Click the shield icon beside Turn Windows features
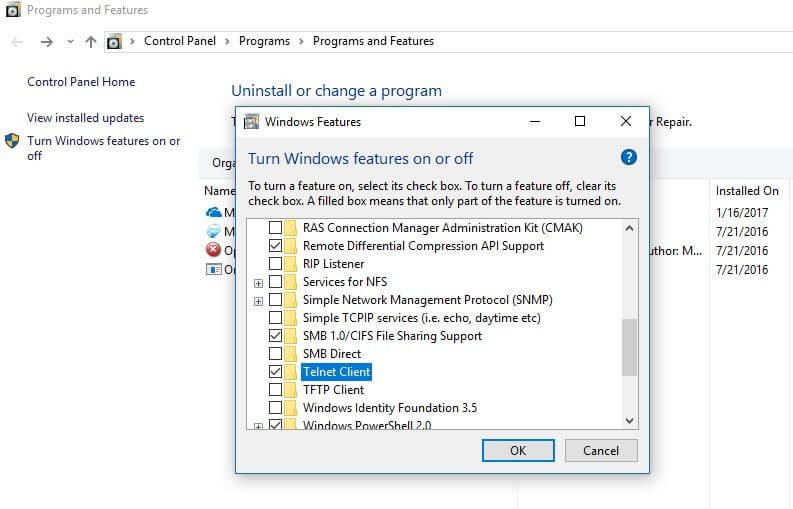Image resolution: width=793 pixels, height=509 pixels. pyautogui.click(x=12, y=141)
